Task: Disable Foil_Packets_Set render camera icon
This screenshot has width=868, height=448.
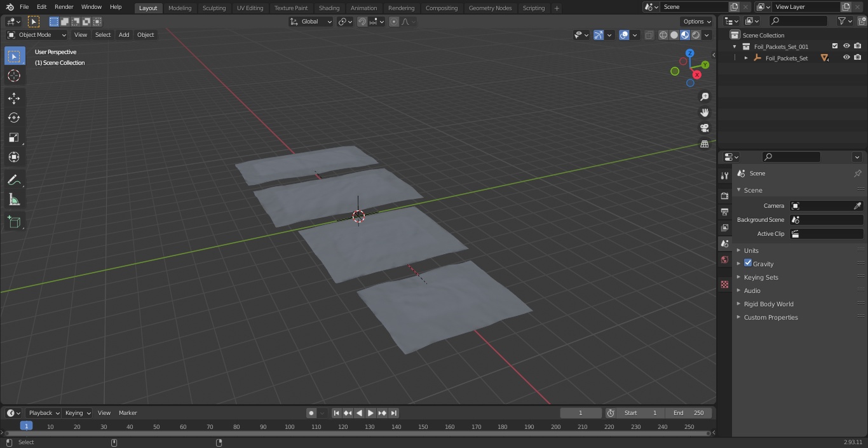Action: pyautogui.click(x=858, y=58)
